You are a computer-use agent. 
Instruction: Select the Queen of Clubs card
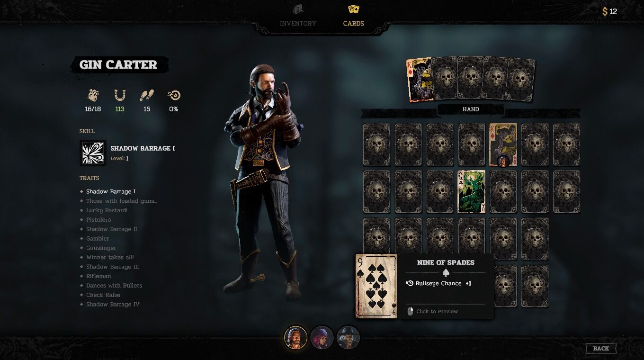pos(472,192)
